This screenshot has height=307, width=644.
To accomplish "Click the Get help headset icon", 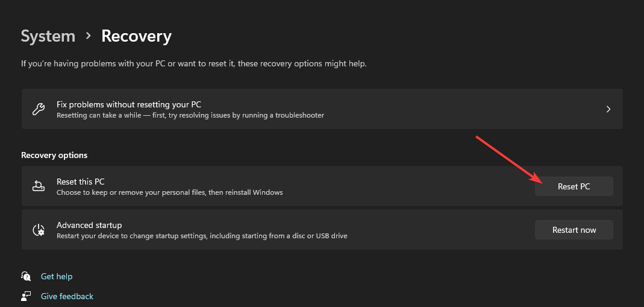I will point(26,276).
